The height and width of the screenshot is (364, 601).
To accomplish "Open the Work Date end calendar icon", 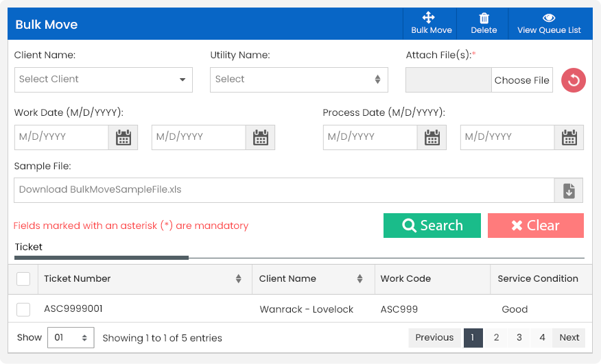I will [260, 137].
